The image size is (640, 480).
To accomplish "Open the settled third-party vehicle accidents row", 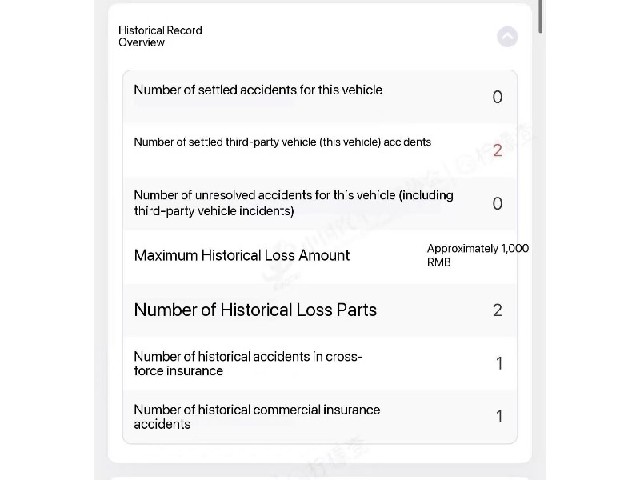I will click(x=320, y=150).
